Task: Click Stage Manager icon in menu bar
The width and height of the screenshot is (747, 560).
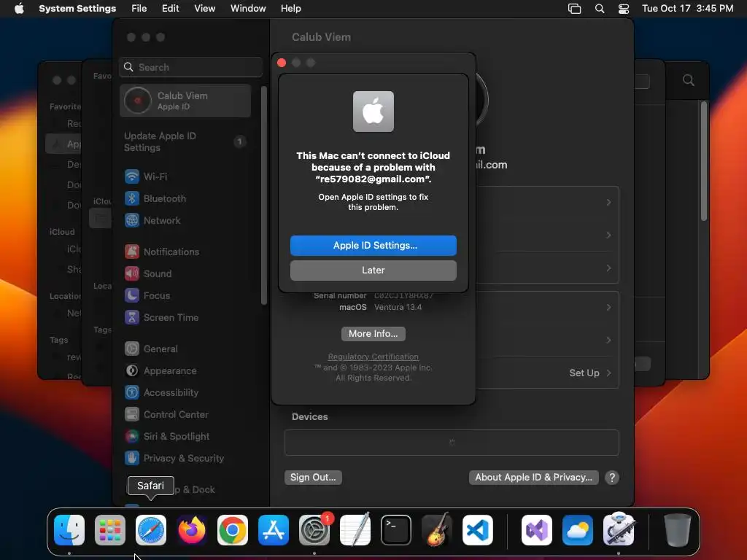Action: coord(575,9)
